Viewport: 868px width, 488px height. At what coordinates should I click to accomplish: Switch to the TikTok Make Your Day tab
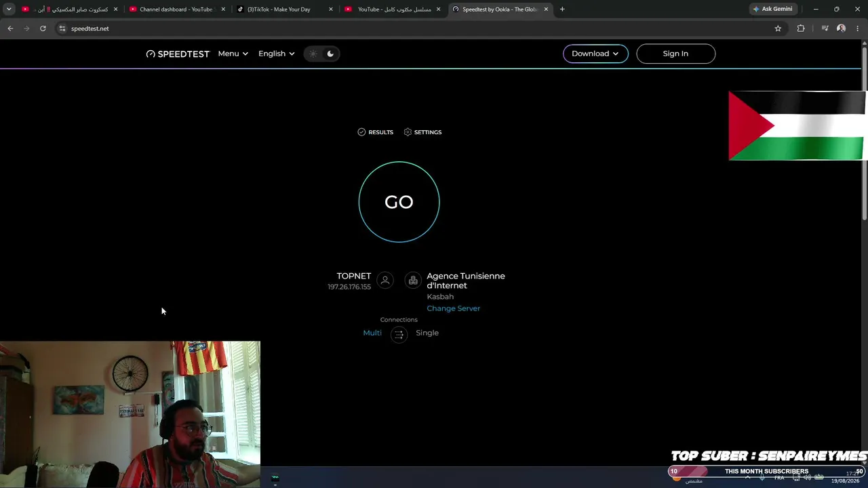point(285,9)
